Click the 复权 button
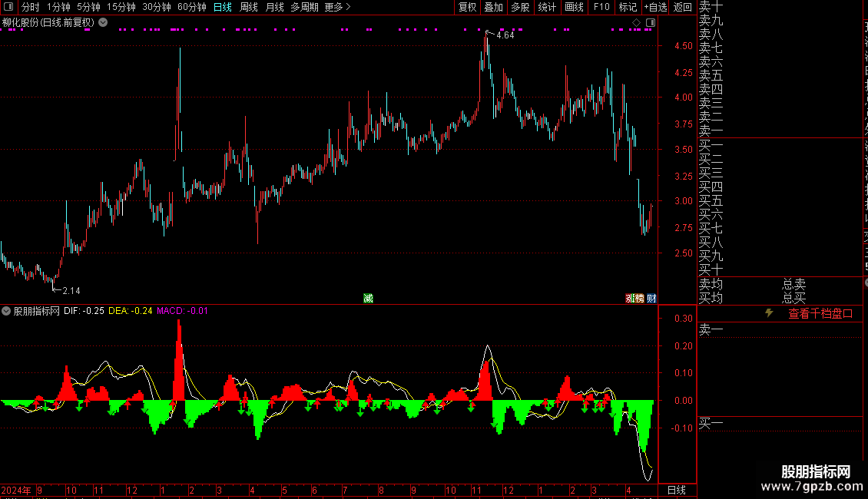 (x=467, y=7)
